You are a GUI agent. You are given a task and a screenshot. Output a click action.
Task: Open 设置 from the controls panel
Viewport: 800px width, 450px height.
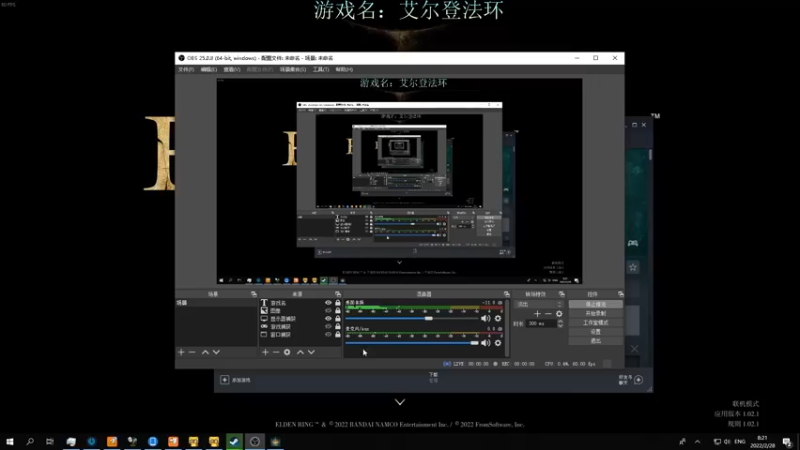point(595,332)
